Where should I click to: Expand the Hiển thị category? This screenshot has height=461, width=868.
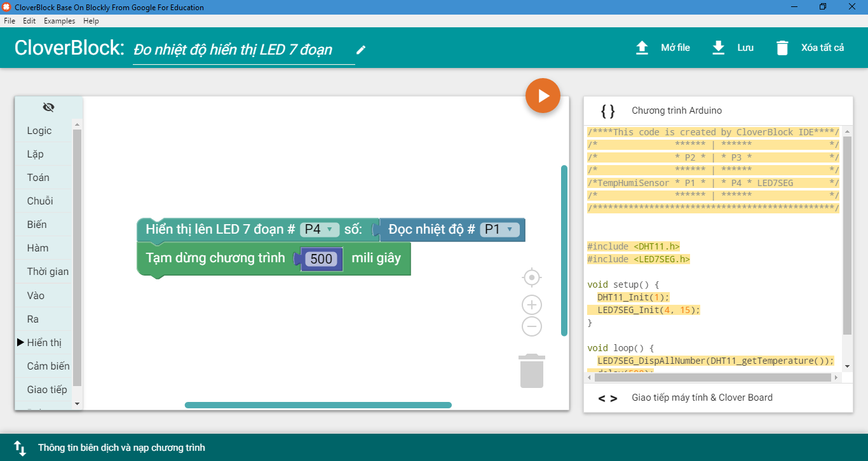tap(44, 343)
